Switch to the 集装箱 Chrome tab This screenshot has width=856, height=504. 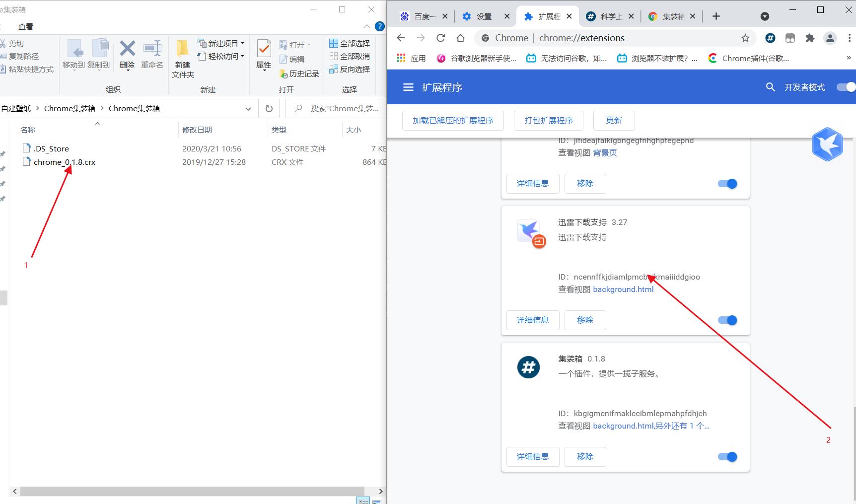click(x=672, y=16)
